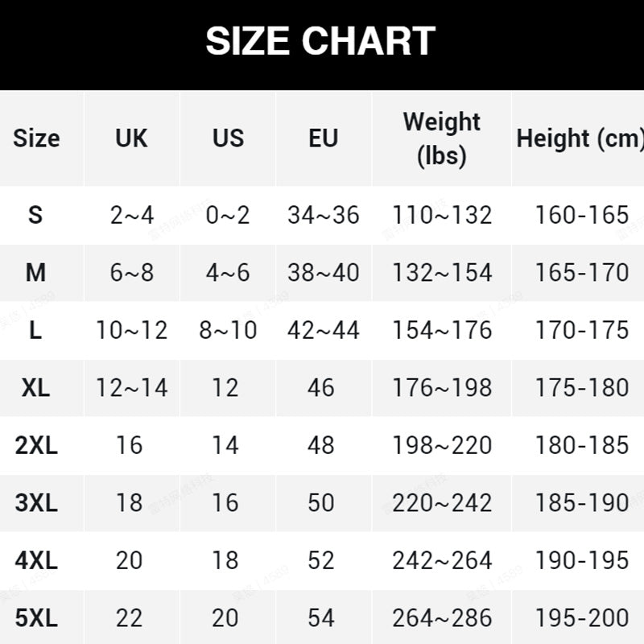Click the M size row label
644x644 pixels.
[x=35, y=273]
